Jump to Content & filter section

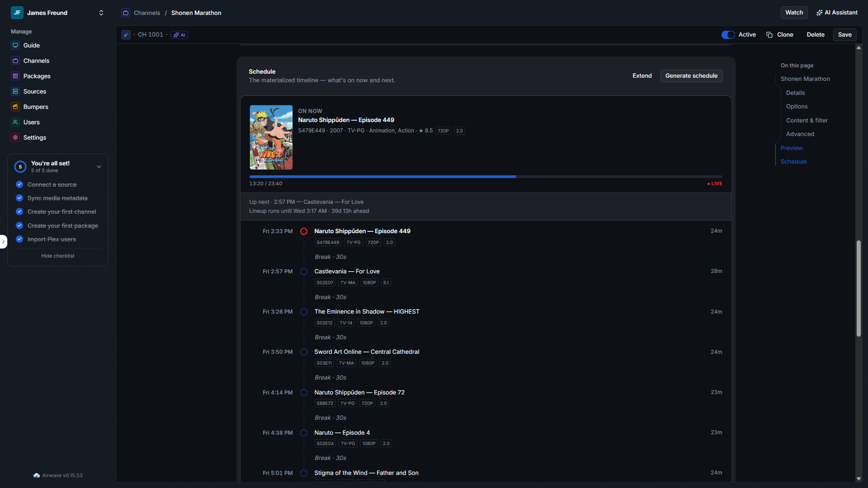click(807, 120)
